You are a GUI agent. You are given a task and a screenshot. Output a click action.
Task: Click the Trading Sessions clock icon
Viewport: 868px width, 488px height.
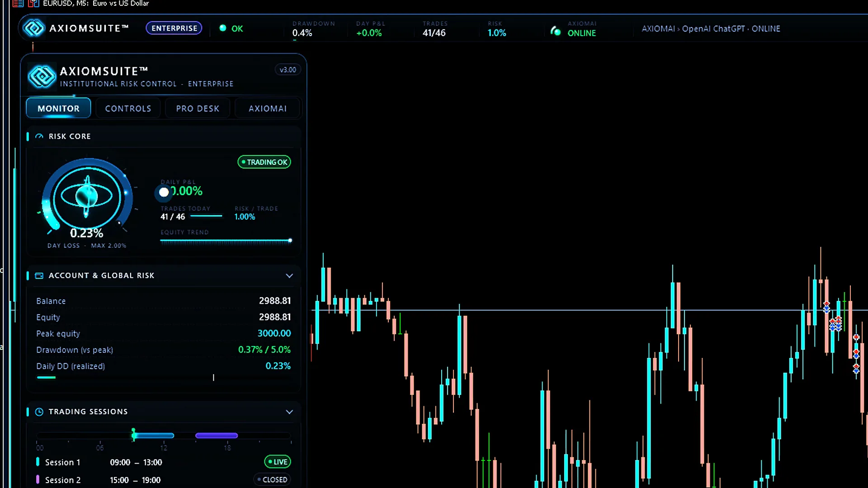39,412
